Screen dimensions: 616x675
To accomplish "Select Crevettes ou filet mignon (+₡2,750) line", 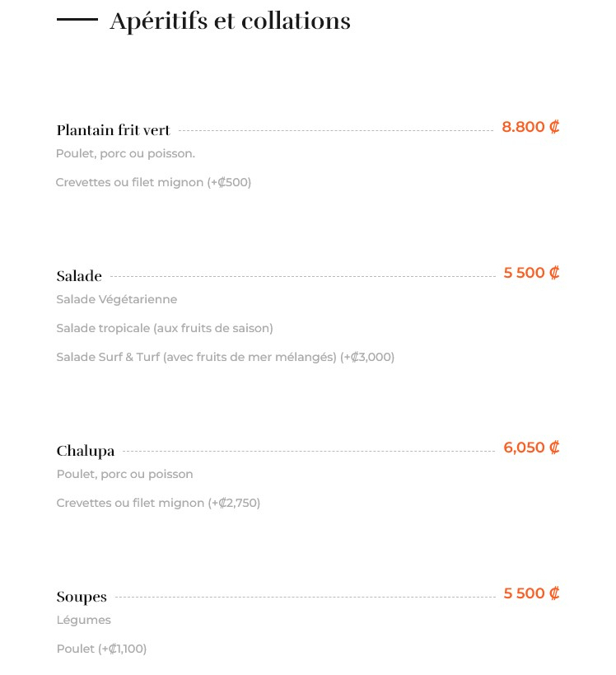I will (158, 504).
